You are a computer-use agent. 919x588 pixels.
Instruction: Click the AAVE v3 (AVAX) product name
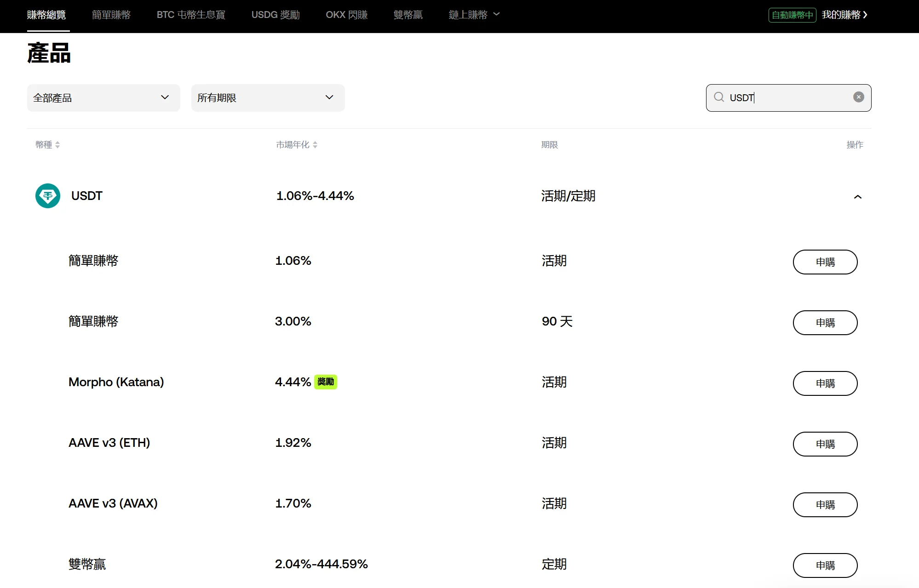113,503
